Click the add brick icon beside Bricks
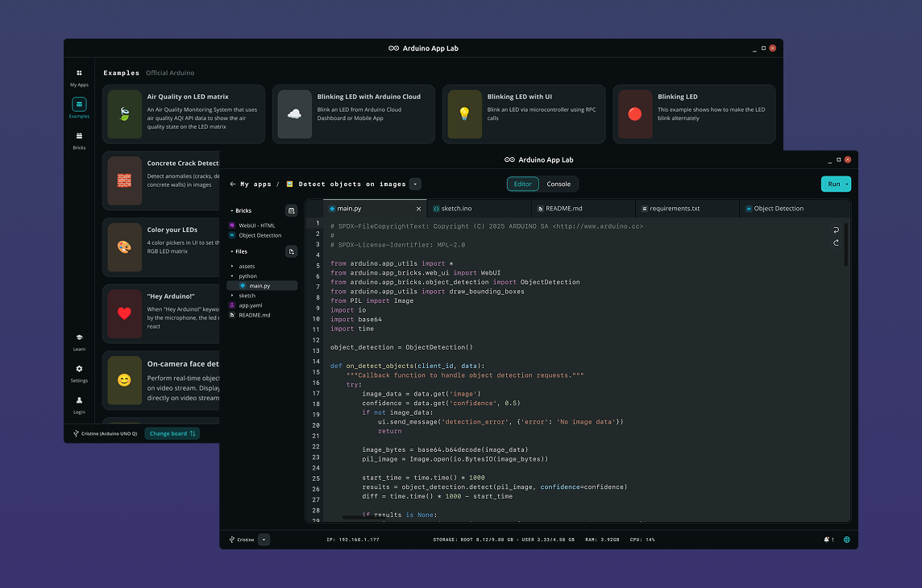Screen dimensions: 922x588 click(291, 210)
